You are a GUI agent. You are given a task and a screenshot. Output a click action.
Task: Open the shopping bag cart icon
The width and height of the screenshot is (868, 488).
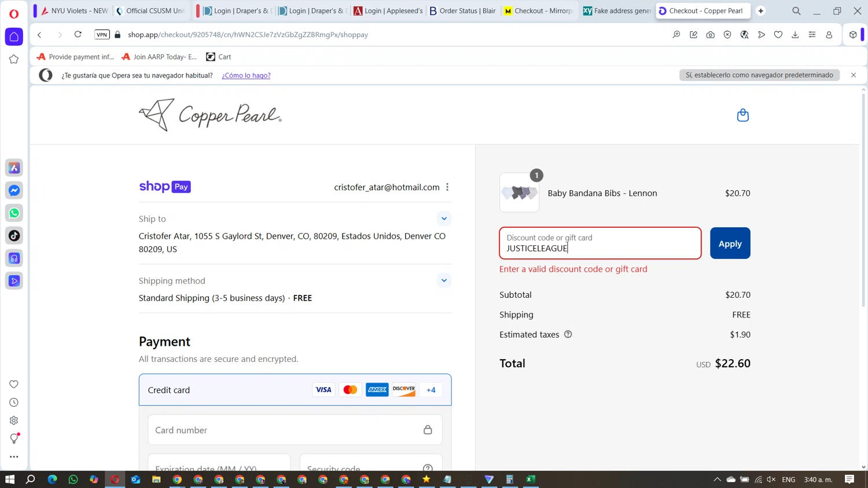coord(742,115)
